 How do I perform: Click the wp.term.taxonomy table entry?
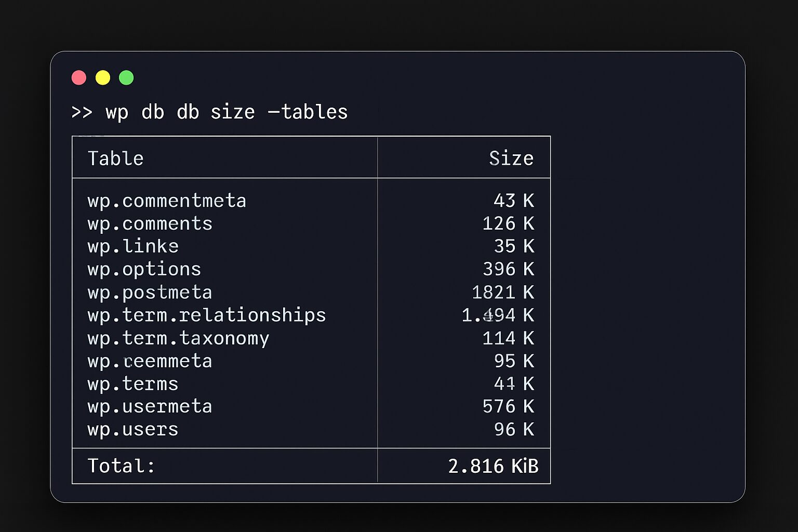pos(178,338)
